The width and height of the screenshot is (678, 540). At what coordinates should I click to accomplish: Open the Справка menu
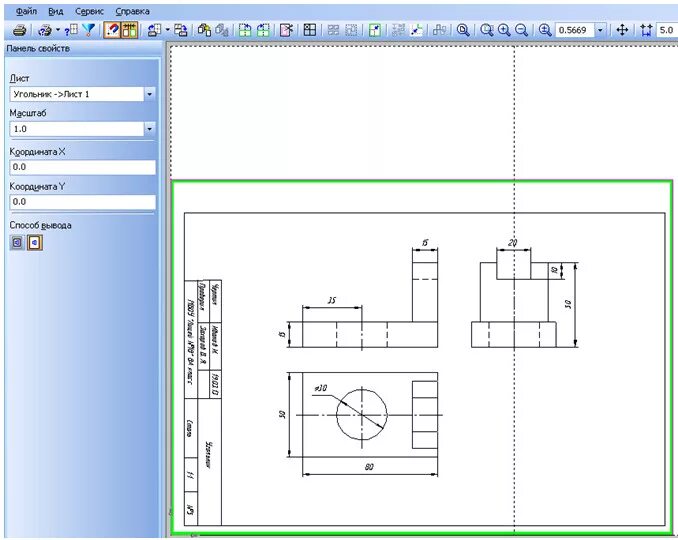(x=132, y=11)
